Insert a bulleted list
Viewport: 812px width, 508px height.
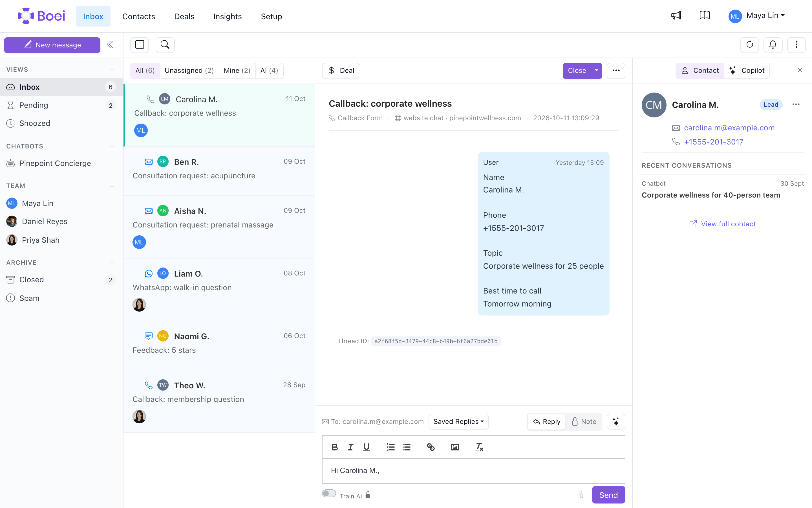point(407,447)
